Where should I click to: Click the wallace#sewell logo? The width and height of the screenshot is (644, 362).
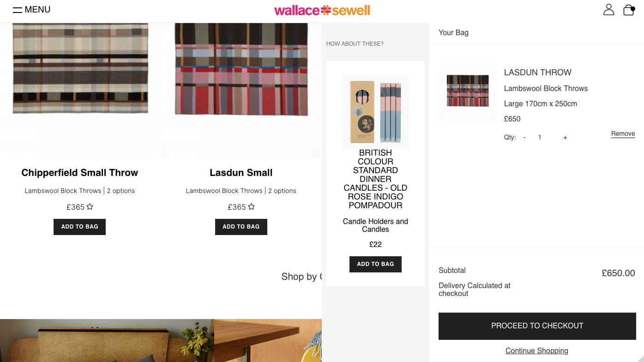tap(322, 10)
